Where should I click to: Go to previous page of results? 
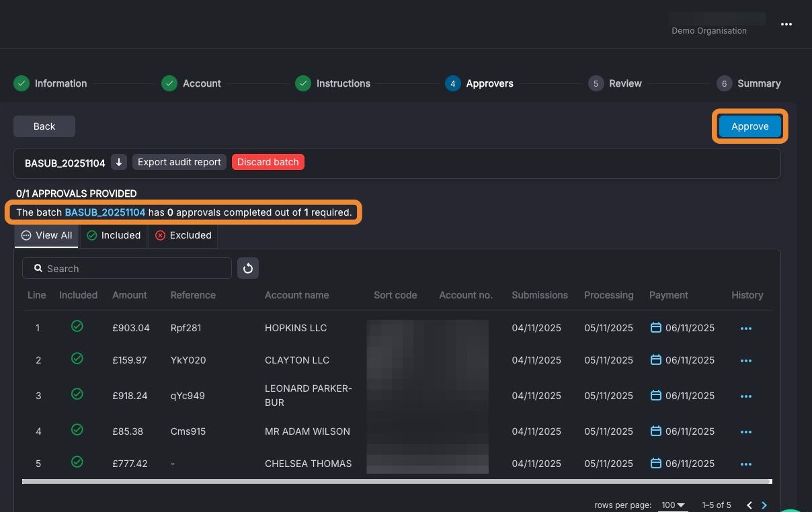tap(749, 505)
